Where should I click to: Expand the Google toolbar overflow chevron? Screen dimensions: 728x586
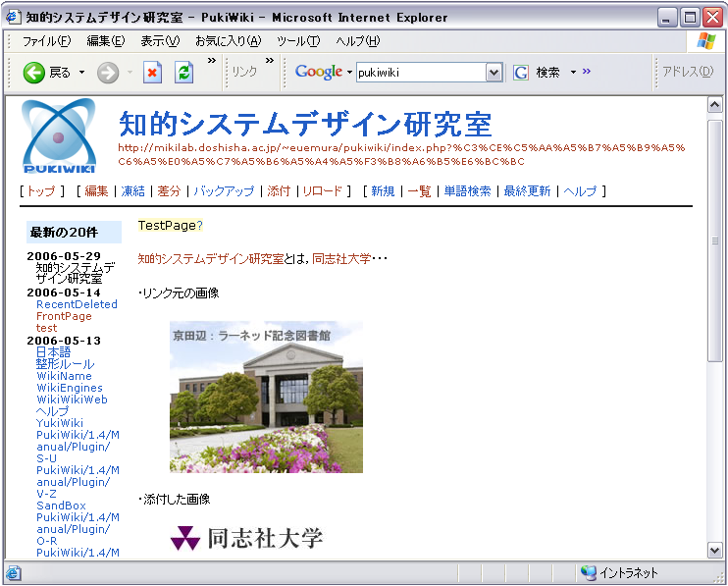click(x=587, y=72)
